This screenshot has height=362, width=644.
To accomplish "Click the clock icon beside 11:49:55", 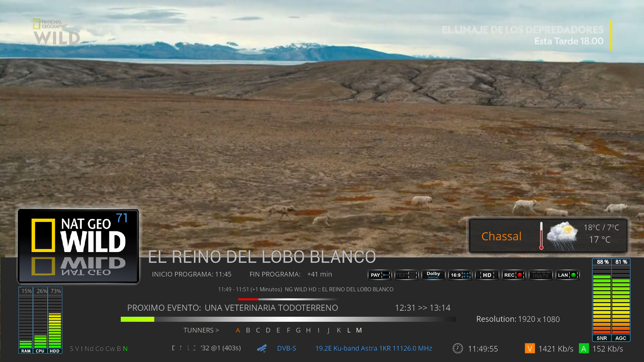I will click(x=458, y=348).
